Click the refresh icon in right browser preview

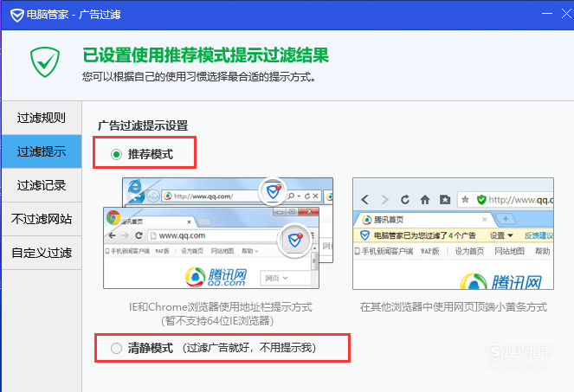[405, 200]
